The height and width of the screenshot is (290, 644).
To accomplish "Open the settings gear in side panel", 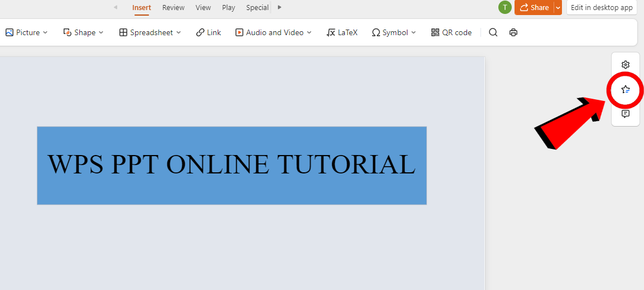I will pos(626,65).
